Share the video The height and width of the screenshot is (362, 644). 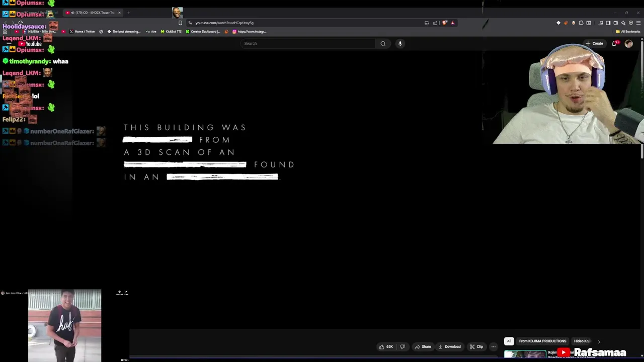(423, 346)
